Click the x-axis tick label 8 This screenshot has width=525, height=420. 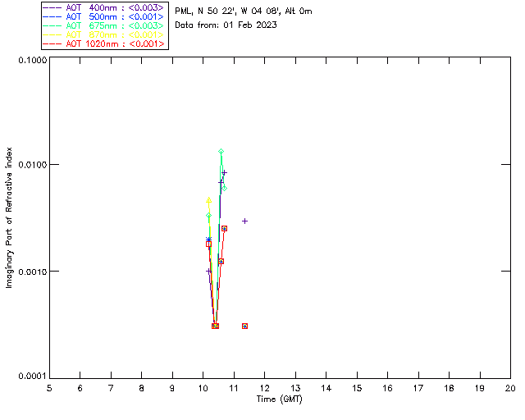(142, 388)
